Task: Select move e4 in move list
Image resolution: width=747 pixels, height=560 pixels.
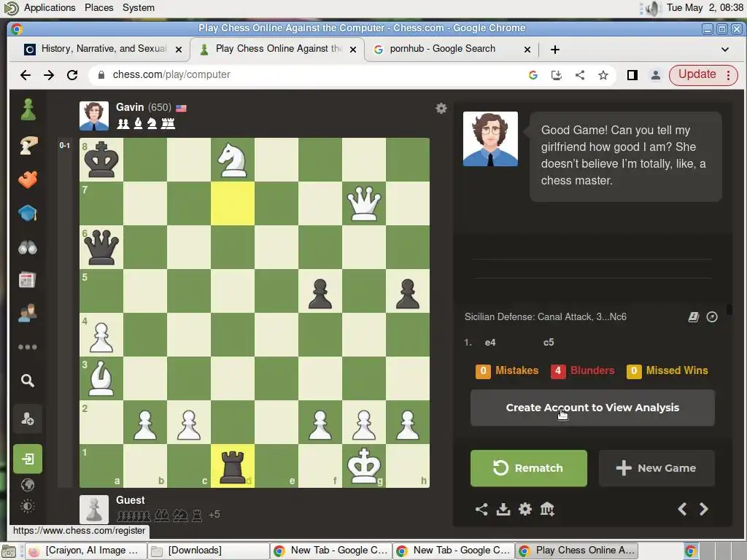Action: pyautogui.click(x=490, y=343)
